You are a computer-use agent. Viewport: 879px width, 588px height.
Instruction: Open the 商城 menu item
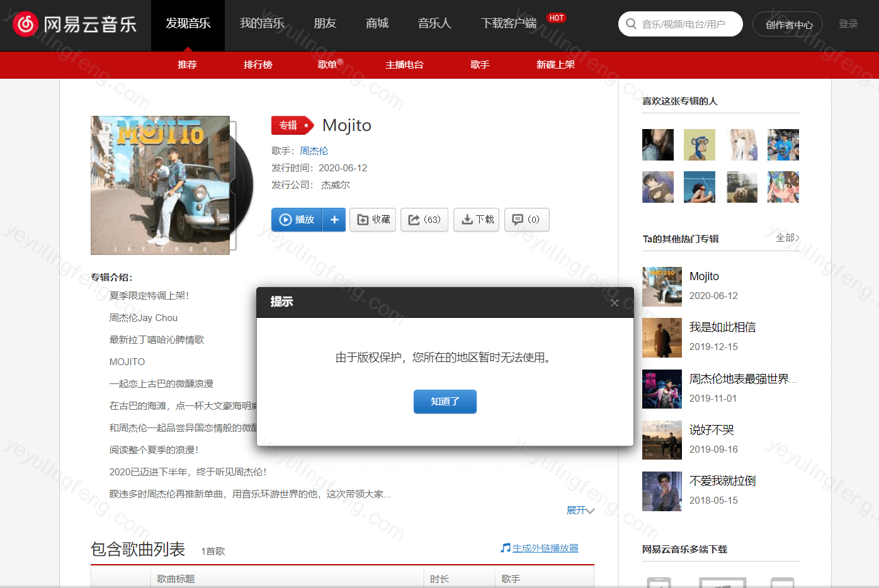point(377,23)
